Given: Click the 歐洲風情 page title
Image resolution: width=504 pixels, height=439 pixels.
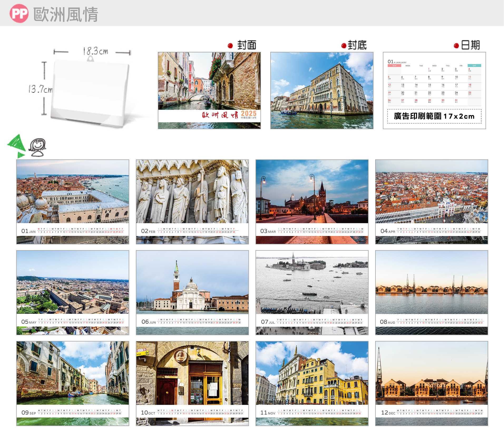Looking at the screenshot, I should (x=66, y=14).
